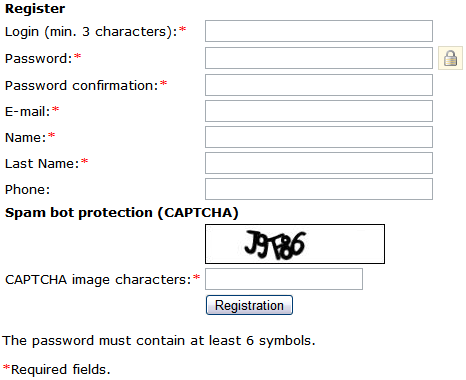466x380 pixels.
Task: Submit the form with the Registration button
Action: 249,305
